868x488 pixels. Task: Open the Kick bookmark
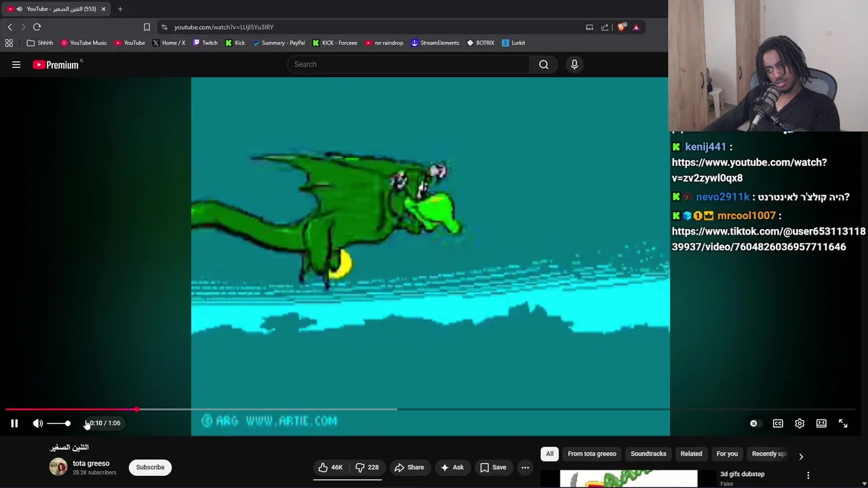235,43
